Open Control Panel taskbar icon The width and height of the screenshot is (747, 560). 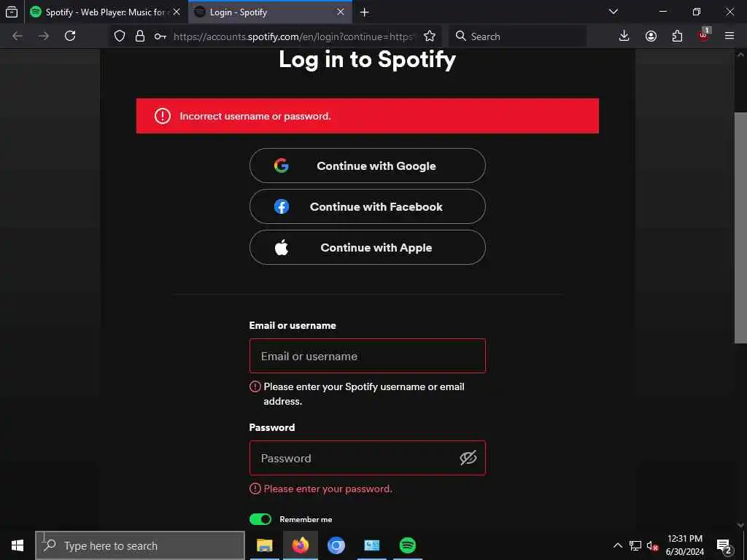click(371, 545)
